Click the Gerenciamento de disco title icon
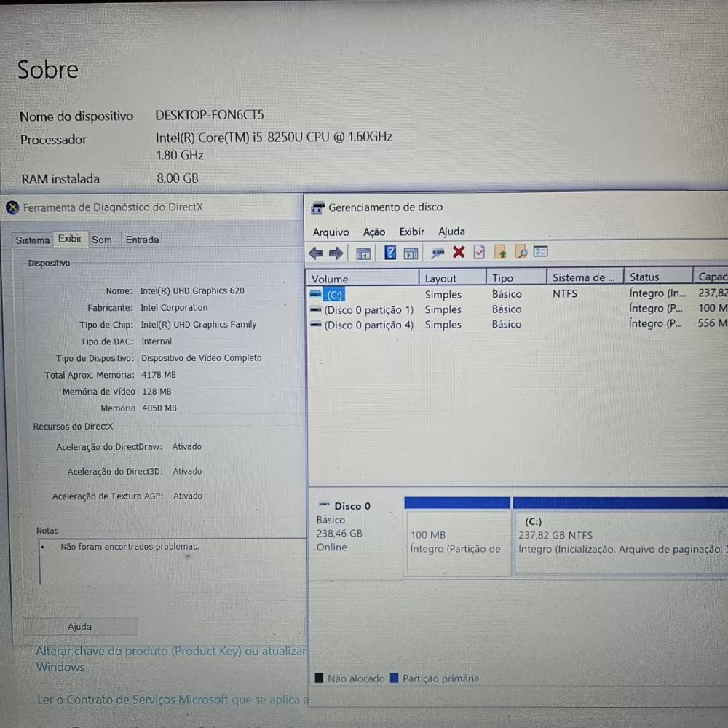The width and height of the screenshot is (728, 728). (x=317, y=207)
